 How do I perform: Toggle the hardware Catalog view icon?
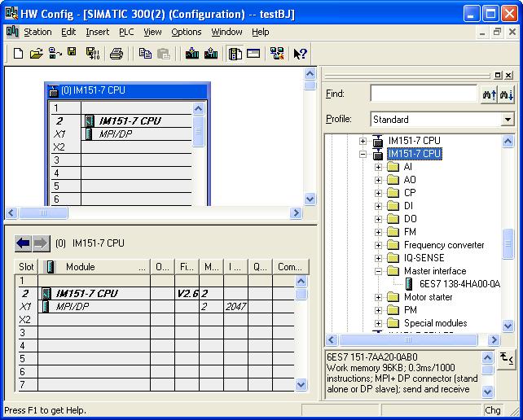tap(235, 54)
